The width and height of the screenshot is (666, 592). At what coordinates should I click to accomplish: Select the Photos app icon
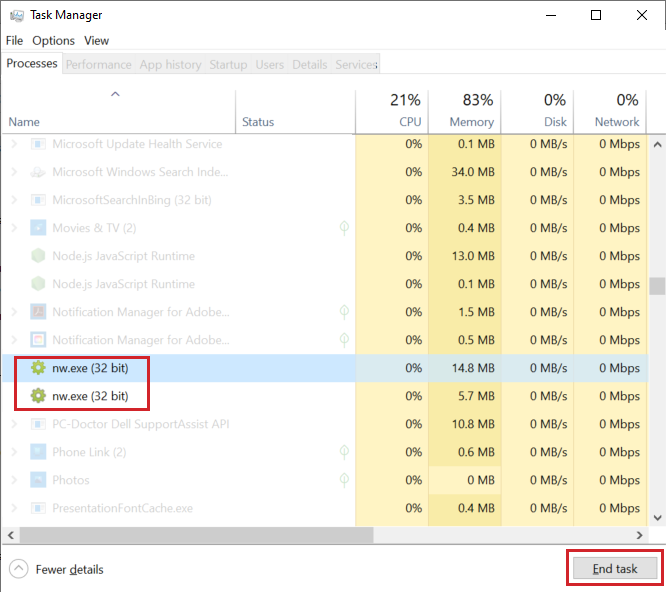(38, 480)
